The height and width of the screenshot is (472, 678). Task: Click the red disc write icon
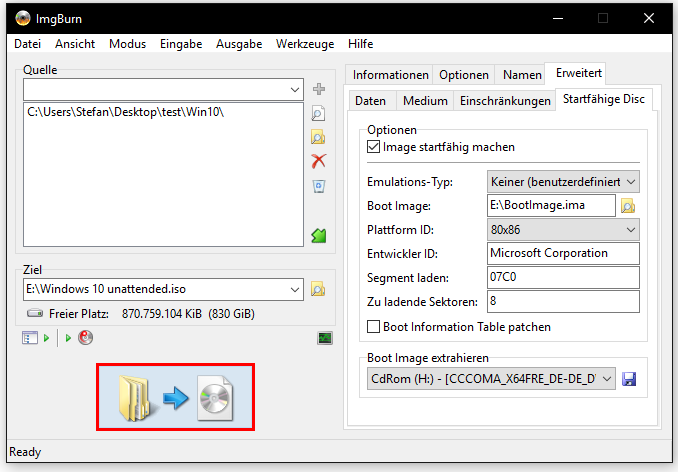[x=86, y=338]
